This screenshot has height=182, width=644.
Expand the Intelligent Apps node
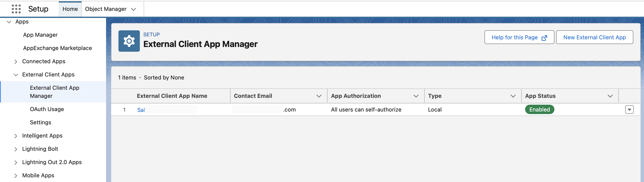tap(16, 136)
